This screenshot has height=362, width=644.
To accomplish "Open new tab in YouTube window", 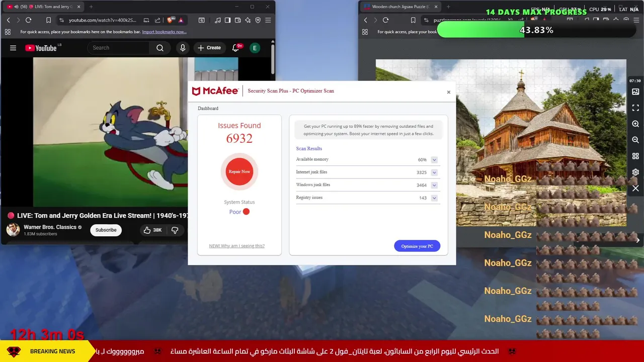I will (91, 7).
